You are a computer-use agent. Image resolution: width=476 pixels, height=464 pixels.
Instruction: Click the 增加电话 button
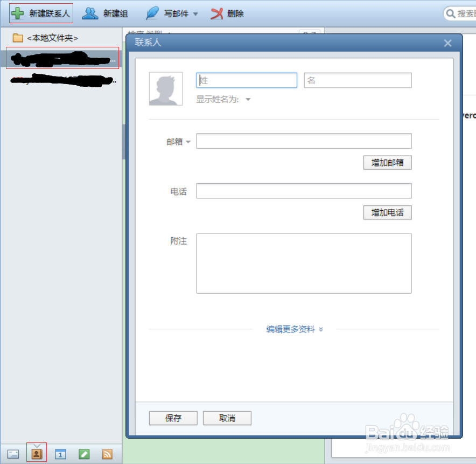coord(387,212)
